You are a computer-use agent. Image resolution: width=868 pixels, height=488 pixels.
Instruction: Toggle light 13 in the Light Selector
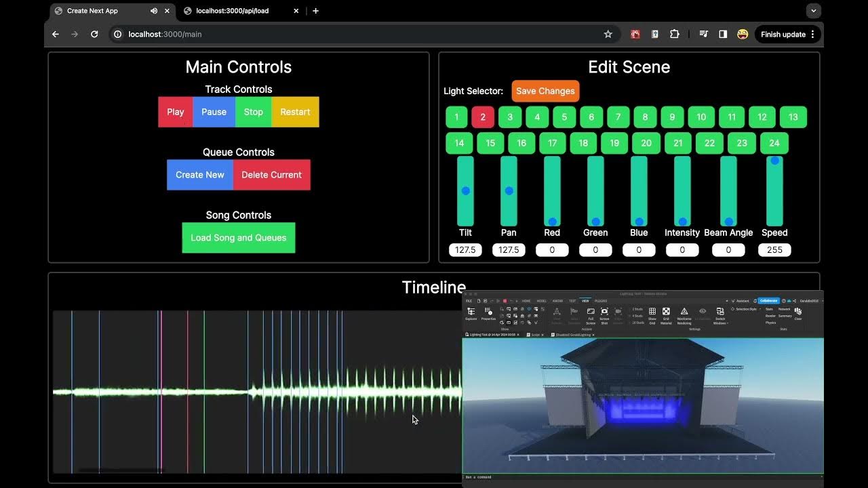click(x=793, y=117)
